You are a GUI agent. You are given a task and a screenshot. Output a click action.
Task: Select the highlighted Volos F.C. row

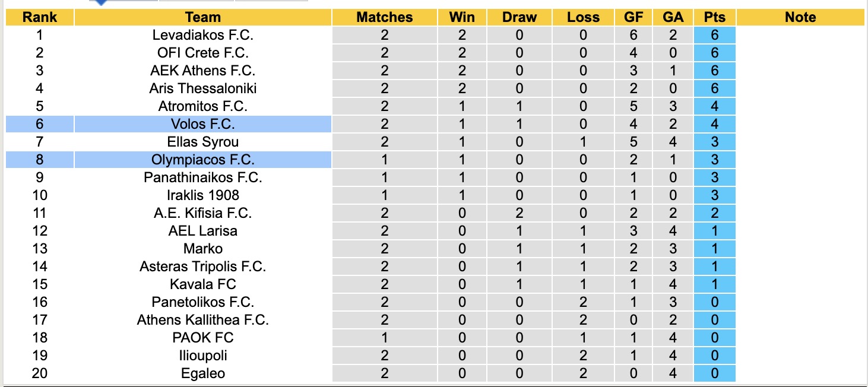pos(202,124)
